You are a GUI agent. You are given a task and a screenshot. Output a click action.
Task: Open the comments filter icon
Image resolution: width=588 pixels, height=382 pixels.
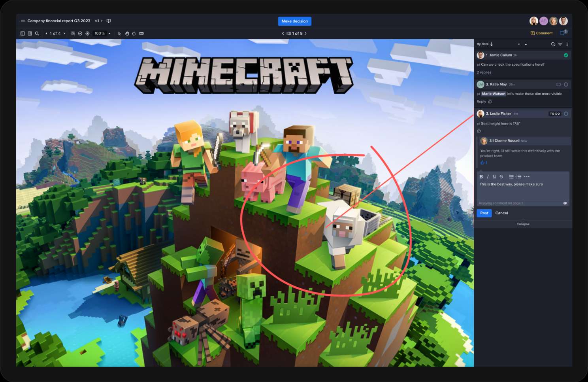(x=560, y=44)
